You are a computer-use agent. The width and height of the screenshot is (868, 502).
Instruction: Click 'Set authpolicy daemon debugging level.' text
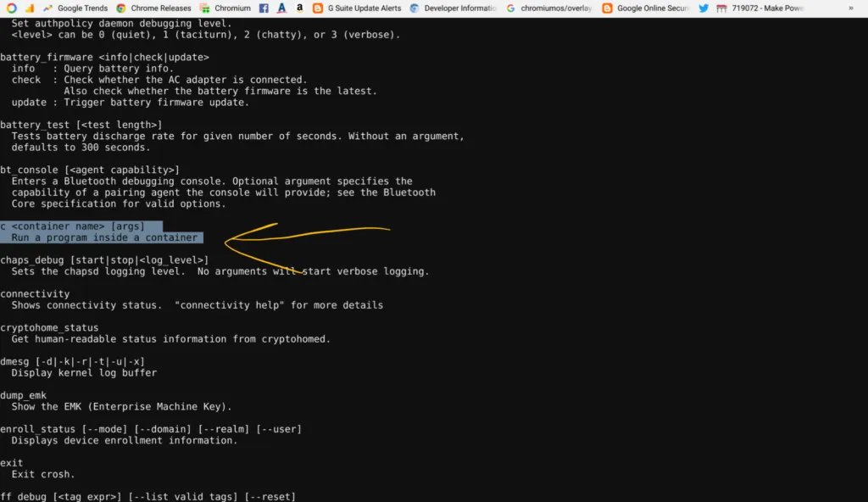122,23
